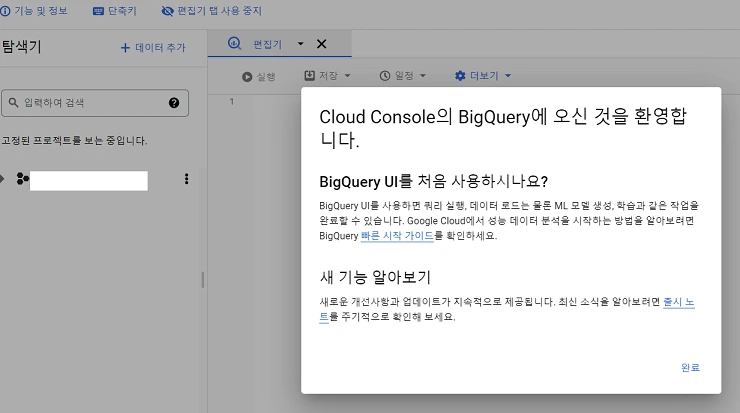This screenshot has height=413, width=740.
Task: Focus the 입력하여 검색 search field
Action: point(95,103)
